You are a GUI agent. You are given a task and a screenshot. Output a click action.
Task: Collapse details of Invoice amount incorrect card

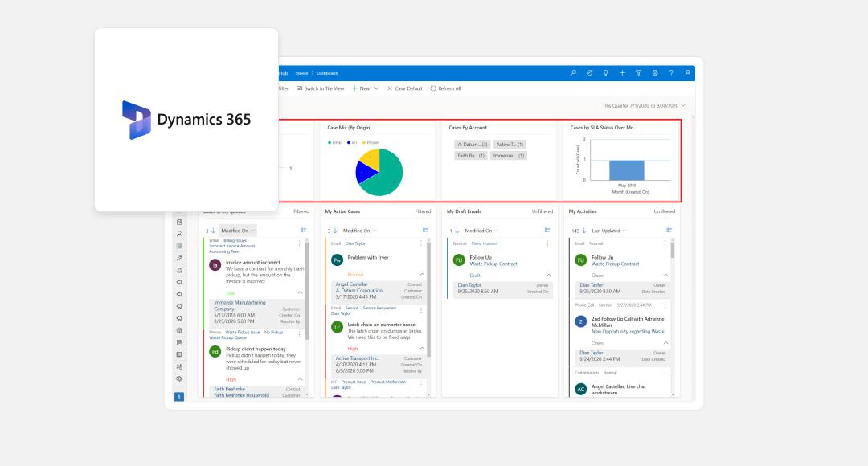click(300, 292)
